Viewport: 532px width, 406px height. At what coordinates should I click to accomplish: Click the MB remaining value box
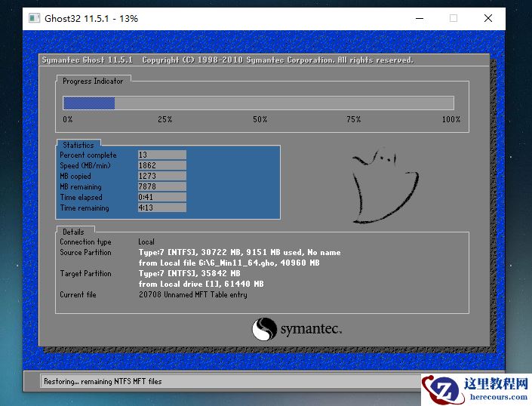click(161, 187)
